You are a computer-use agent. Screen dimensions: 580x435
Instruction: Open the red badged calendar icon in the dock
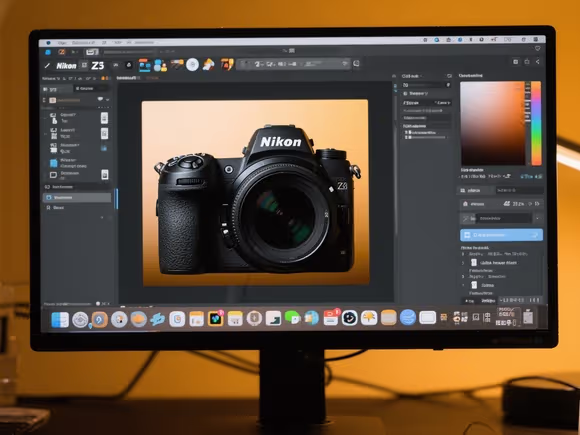pos(331,317)
